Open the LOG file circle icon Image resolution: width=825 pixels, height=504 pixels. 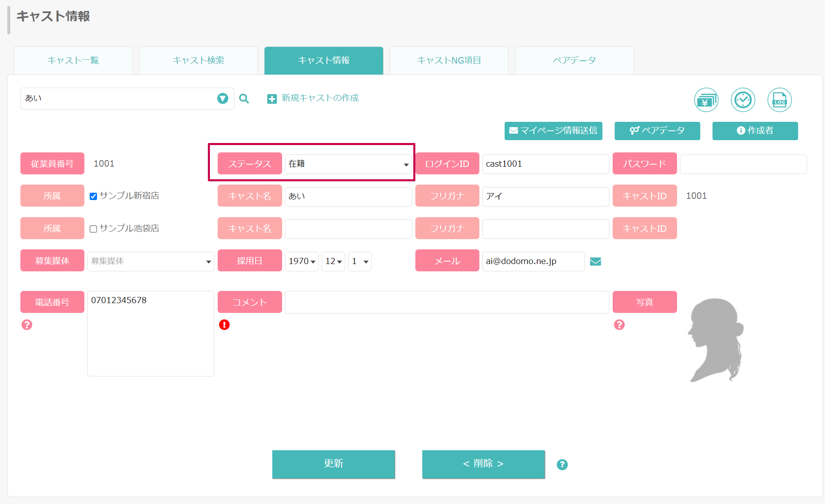tap(779, 100)
